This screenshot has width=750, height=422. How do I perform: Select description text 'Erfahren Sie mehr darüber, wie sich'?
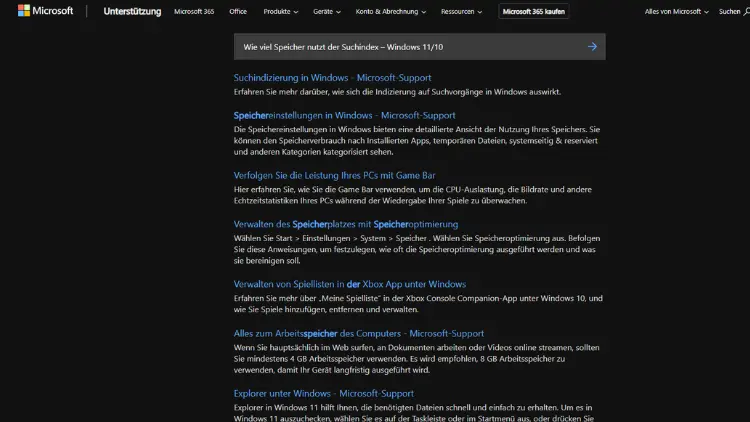(397, 92)
